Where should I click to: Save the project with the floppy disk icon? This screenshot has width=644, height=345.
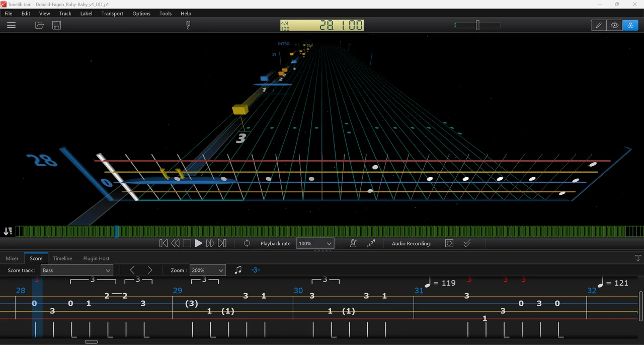click(x=56, y=25)
